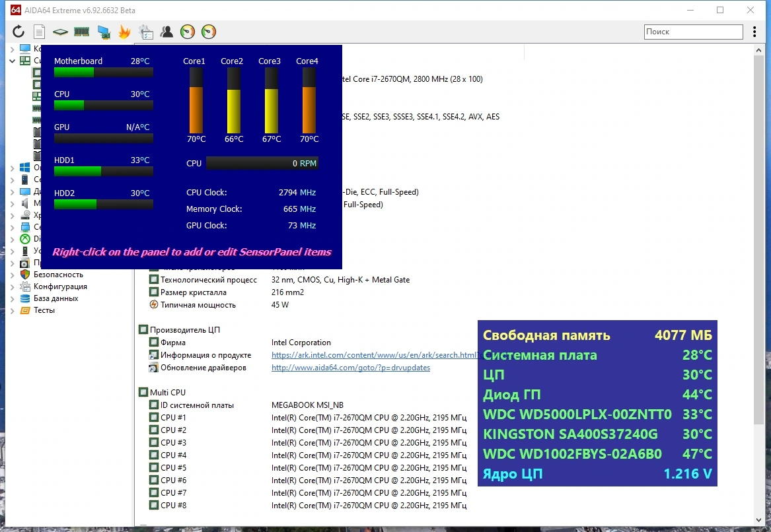Click the Memory Clock value in SensorPanel

click(299, 209)
